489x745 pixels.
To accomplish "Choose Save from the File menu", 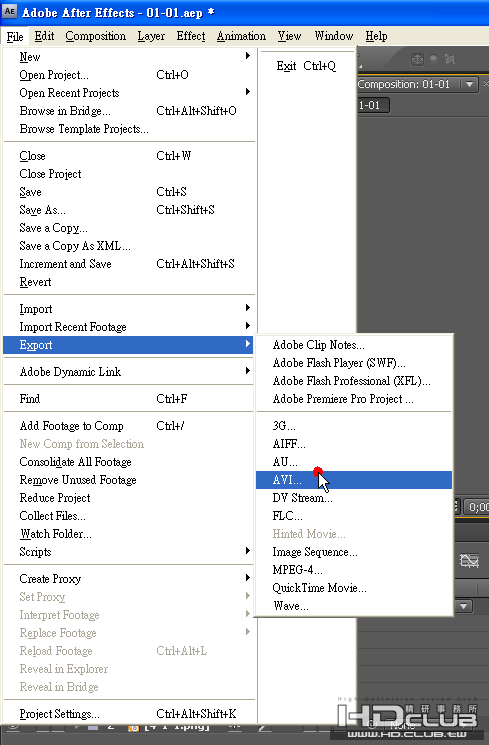I will pyautogui.click(x=129, y=192).
